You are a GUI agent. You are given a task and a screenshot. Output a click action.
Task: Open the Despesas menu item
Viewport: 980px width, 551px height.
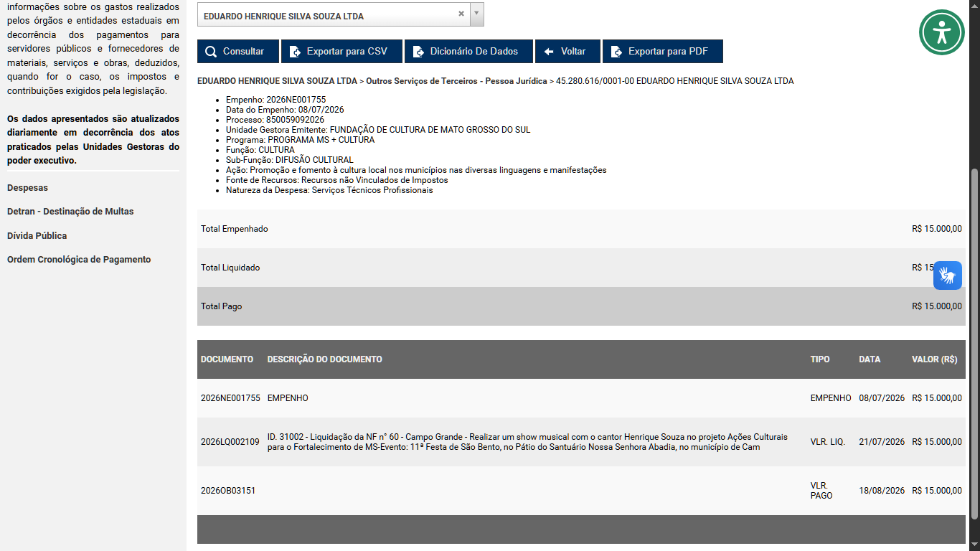[x=28, y=188]
